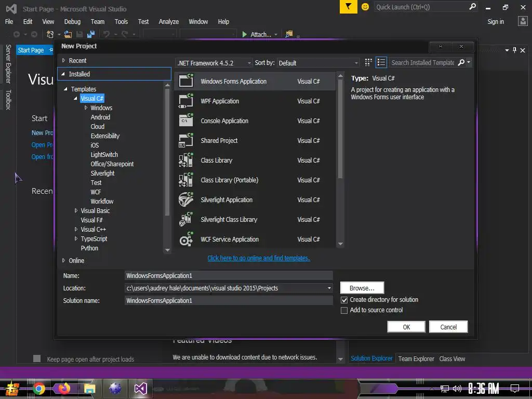Open the Sort by Default dropdown

pyautogui.click(x=318, y=63)
